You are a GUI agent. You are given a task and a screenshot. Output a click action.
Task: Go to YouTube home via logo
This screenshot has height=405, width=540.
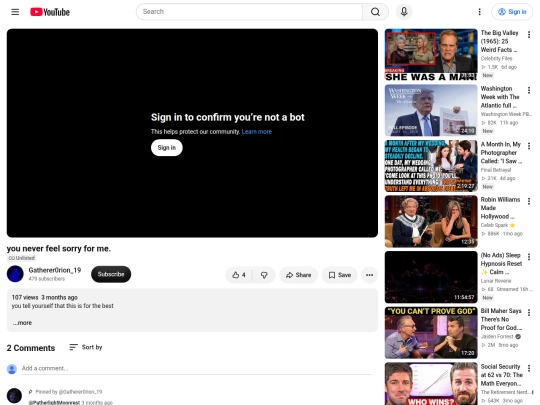50,12
